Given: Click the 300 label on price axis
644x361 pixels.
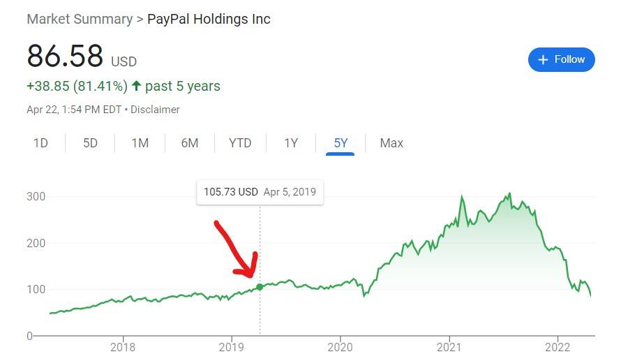Looking at the screenshot, I should pos(36,196).
